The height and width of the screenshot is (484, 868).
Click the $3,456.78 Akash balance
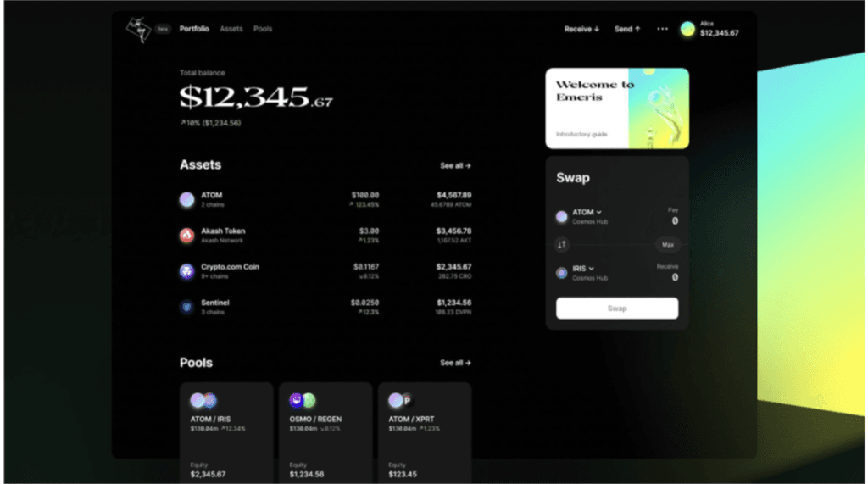coord(454,231)
